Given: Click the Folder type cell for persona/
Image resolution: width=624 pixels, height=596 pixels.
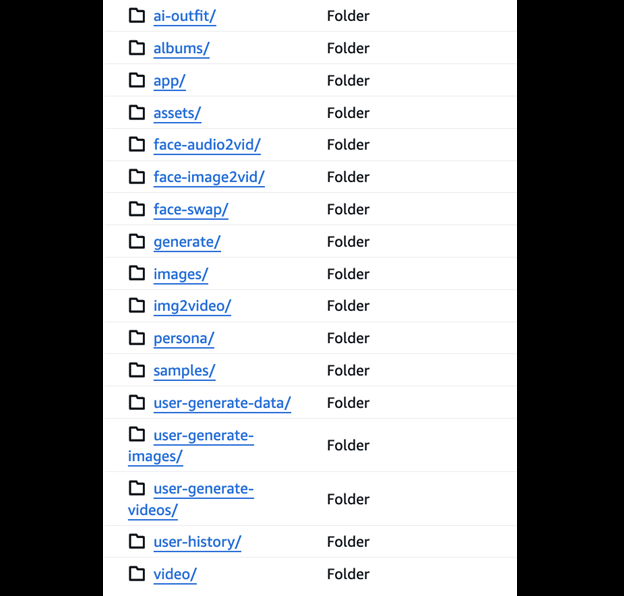Looking at the screenshot, I should [x=348, y=338].
